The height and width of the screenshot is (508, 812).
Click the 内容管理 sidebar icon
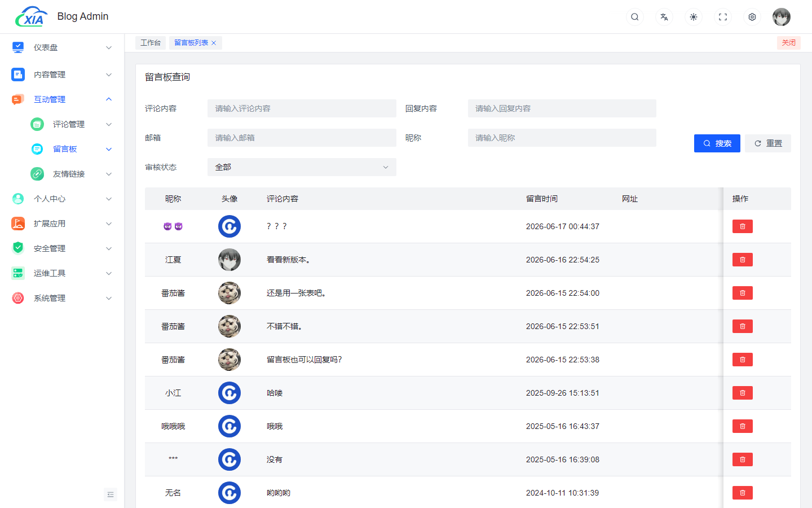coord(18,75)
